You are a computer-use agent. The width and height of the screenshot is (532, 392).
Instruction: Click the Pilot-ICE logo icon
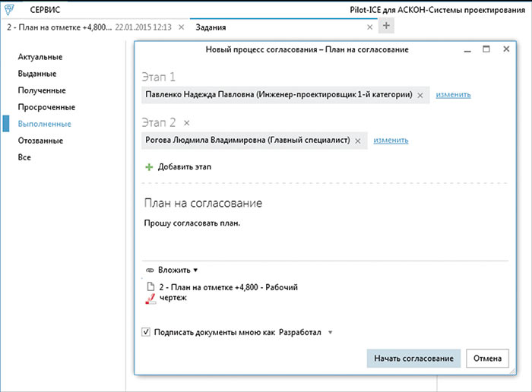tap(9, 10)
